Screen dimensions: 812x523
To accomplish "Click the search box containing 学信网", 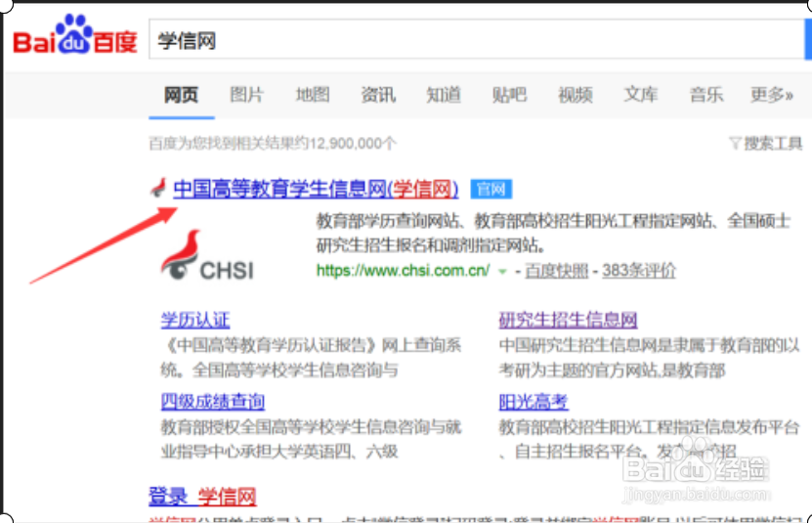I will (x=477, y=39).
